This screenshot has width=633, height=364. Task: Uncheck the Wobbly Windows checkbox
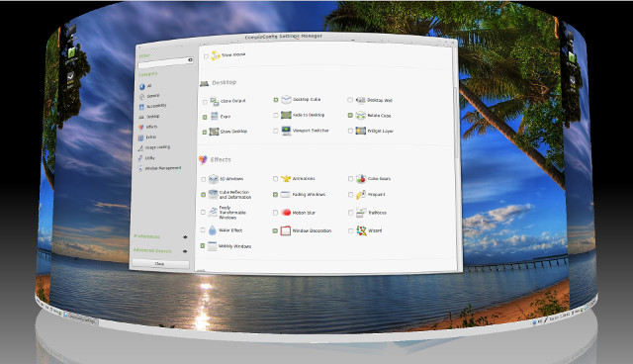(203, 245)
